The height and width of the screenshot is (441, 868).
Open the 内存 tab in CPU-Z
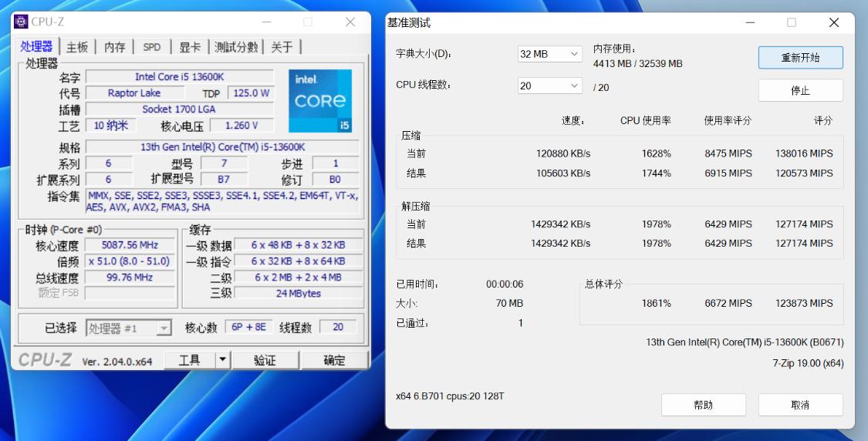point(115,47)
